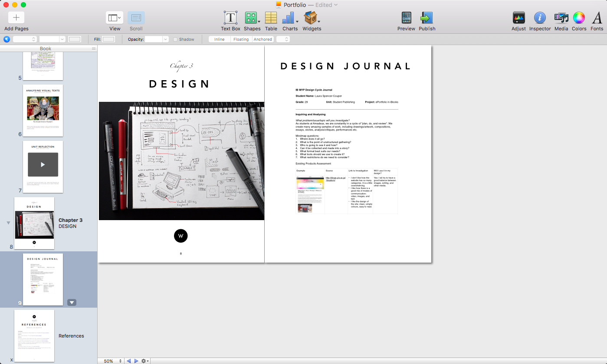Open the text wrap popup menu
Image resolution: width=607 pixels, height=364 pixels.
coord(283,39)
